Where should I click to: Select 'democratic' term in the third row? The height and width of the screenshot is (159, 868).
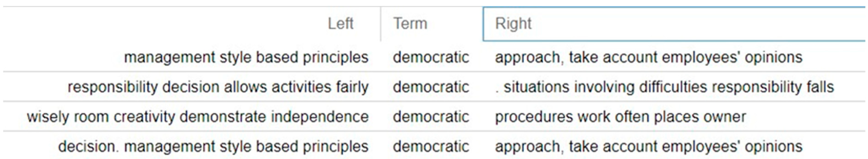coord(431,117)
